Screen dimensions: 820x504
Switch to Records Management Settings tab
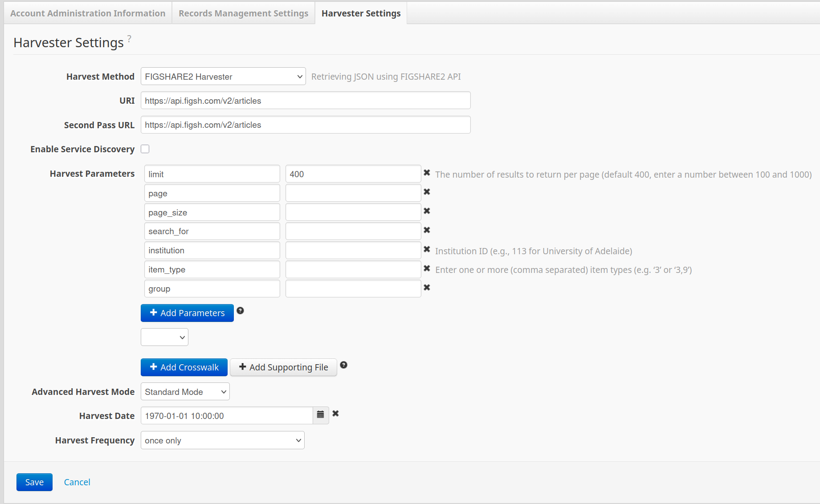point(244,13)
